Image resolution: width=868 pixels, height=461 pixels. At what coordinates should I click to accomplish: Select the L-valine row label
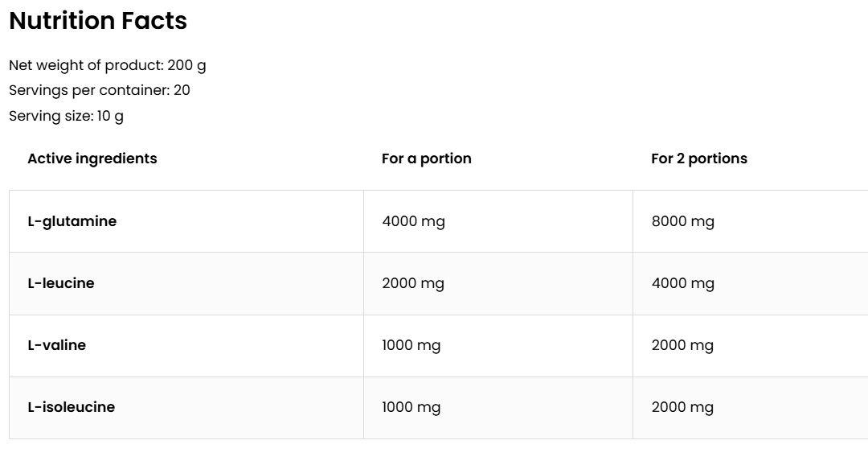point(57,345)
